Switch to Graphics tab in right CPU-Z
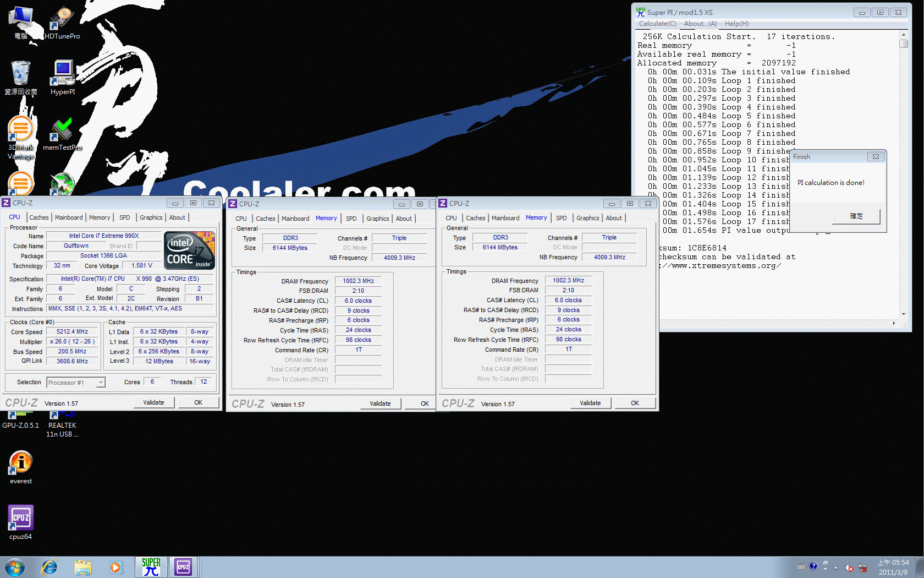 pyautogui.click(x=587, y=218)
